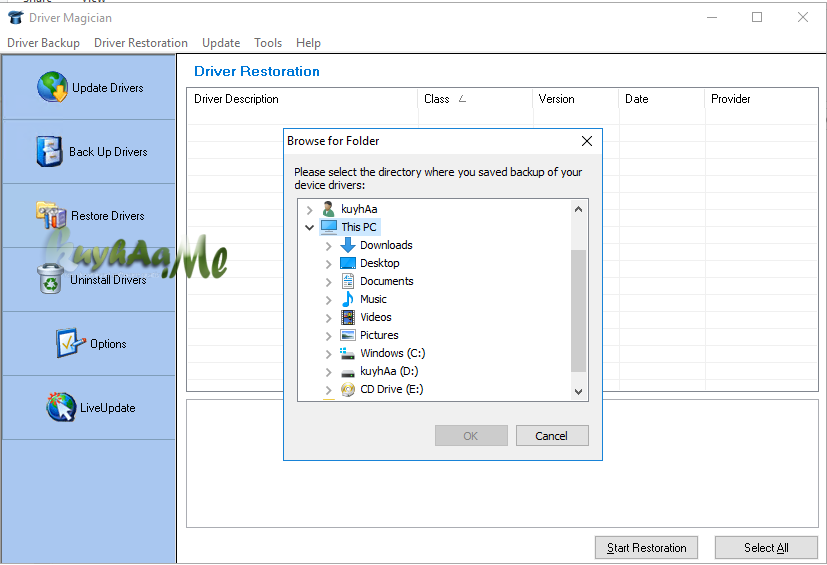Expand the Pictures folder node
The height and width of the screenshot is (565, 827).
pyautogui.click(x=329, y=336)
